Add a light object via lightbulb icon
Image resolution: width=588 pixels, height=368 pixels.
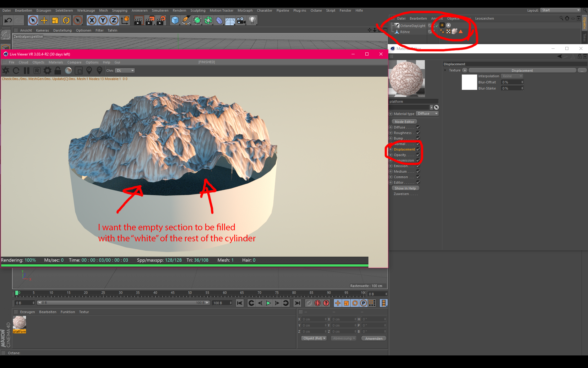coord(252,21)
